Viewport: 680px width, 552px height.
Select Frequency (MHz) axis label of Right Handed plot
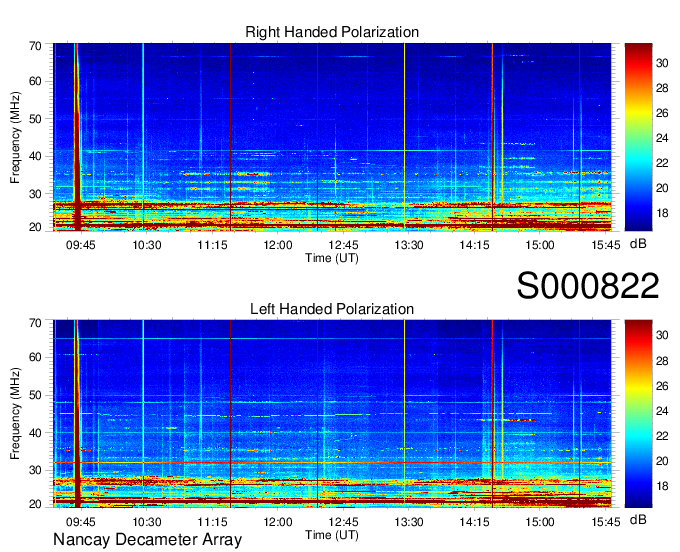coord(15,137)
